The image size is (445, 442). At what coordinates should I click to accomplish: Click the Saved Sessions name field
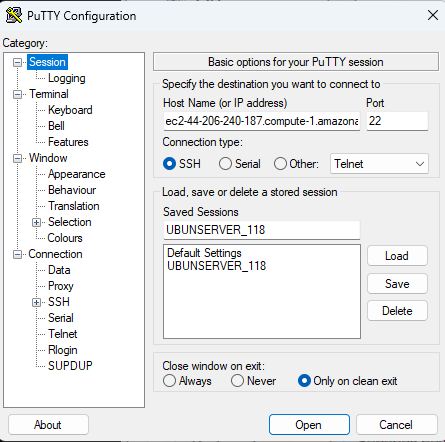click(262, 230)
